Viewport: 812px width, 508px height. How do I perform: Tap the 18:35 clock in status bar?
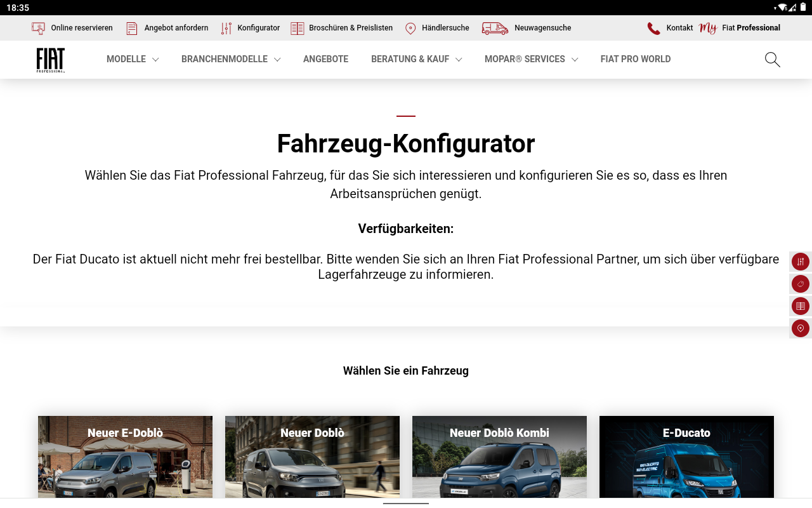point(18,8)
